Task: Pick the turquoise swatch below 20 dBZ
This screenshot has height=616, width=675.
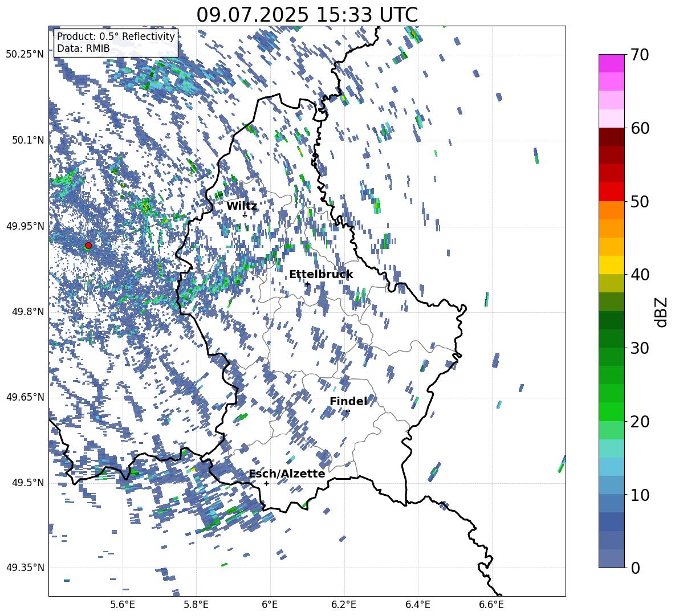Action: [612, 448]
